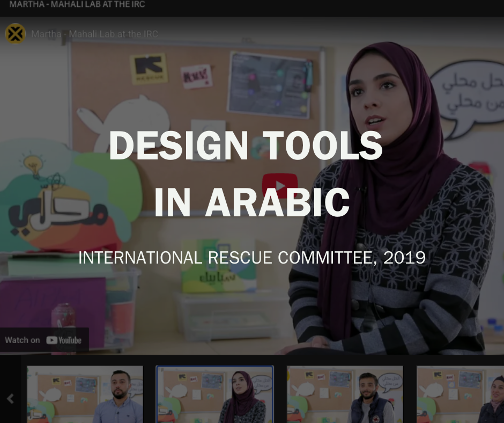504x423 pixels.
Task: Select the partially visible last thumbnail
Action: point(460,395)
